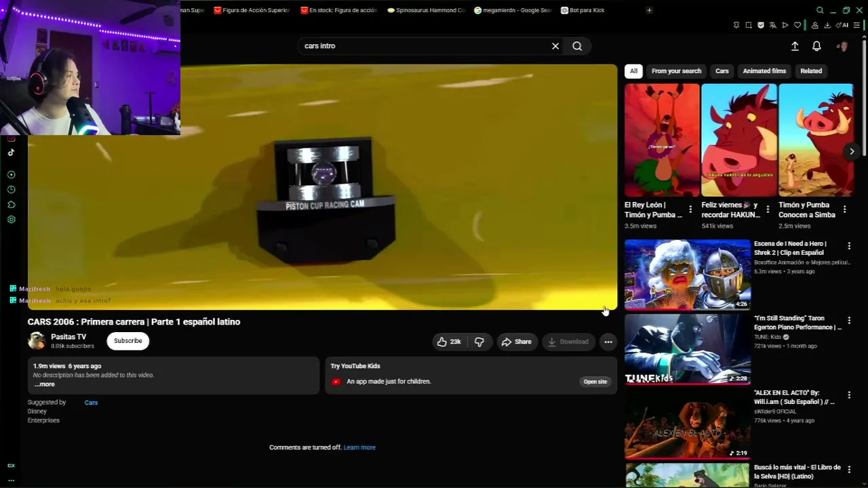Click the Download button under the video
Image resolution: width=868 pixels, height=488 pixels.
[568, 342]
